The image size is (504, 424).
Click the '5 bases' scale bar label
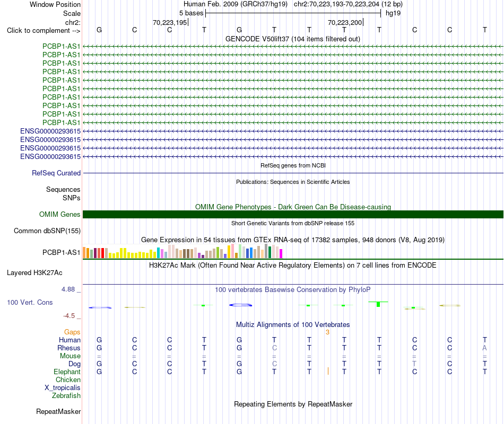[191, 13]
